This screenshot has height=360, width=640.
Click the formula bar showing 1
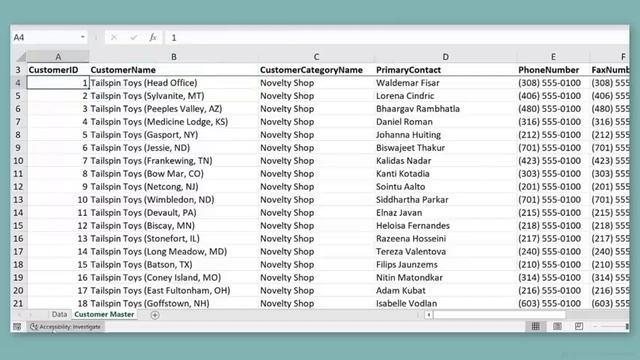(398, 38)
